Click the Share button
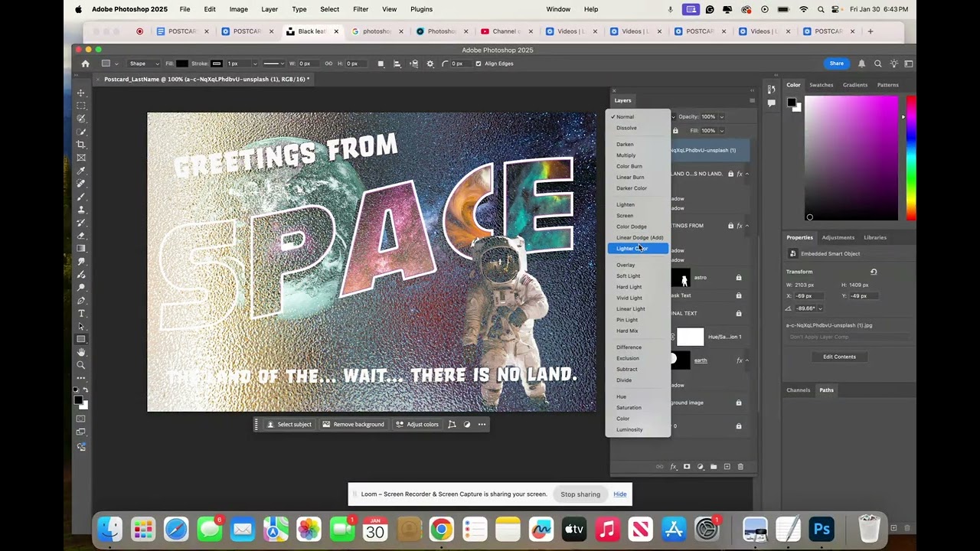This screenshot has width=980, height=551. pos(837,64)
